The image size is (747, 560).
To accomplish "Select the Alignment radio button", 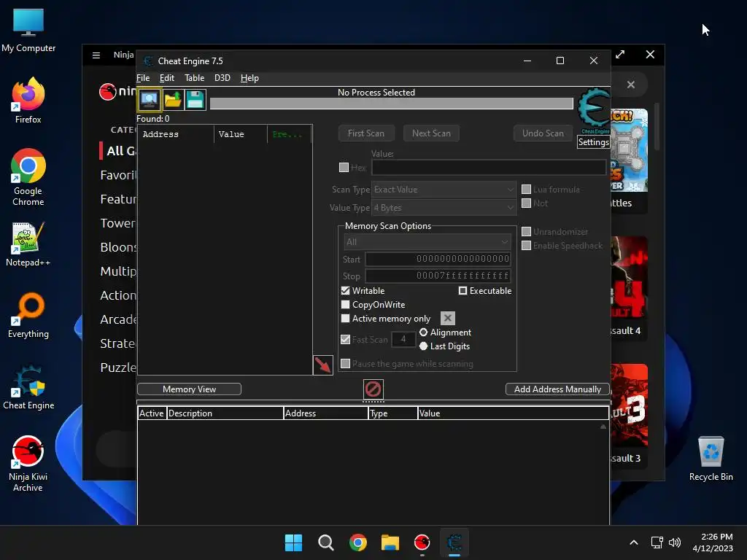I will pos(423,332).
